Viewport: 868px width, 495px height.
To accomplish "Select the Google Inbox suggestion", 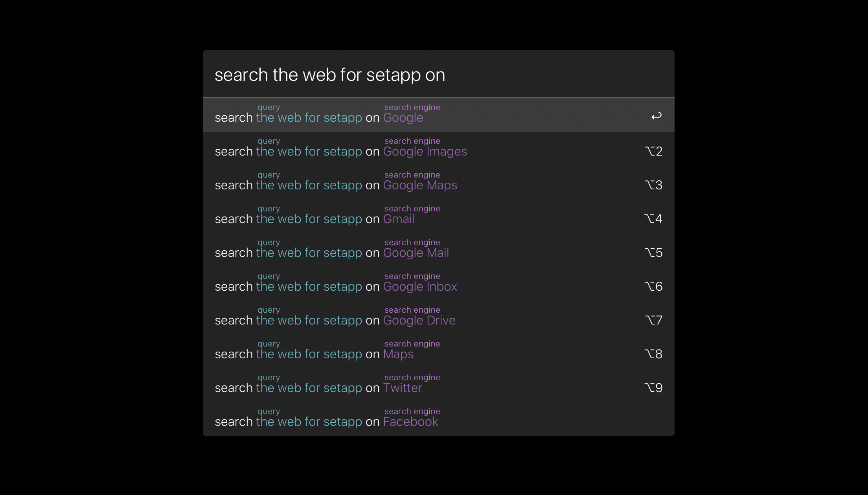I will (439, 284).
